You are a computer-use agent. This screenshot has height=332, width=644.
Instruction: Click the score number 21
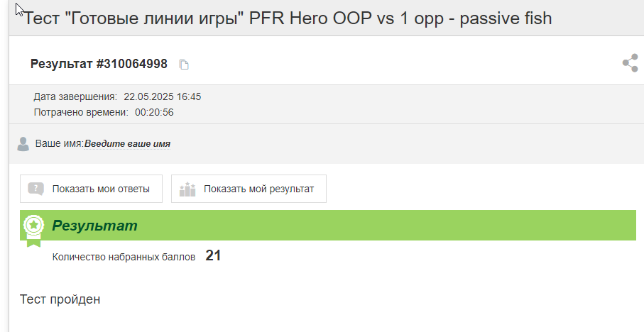[x=213, y=255]
